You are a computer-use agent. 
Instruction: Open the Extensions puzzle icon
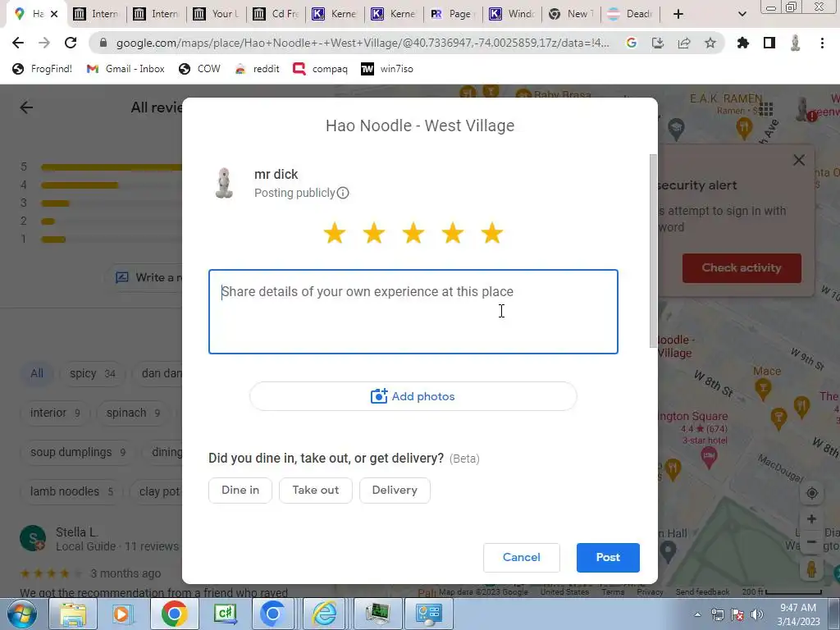[743, 43]
